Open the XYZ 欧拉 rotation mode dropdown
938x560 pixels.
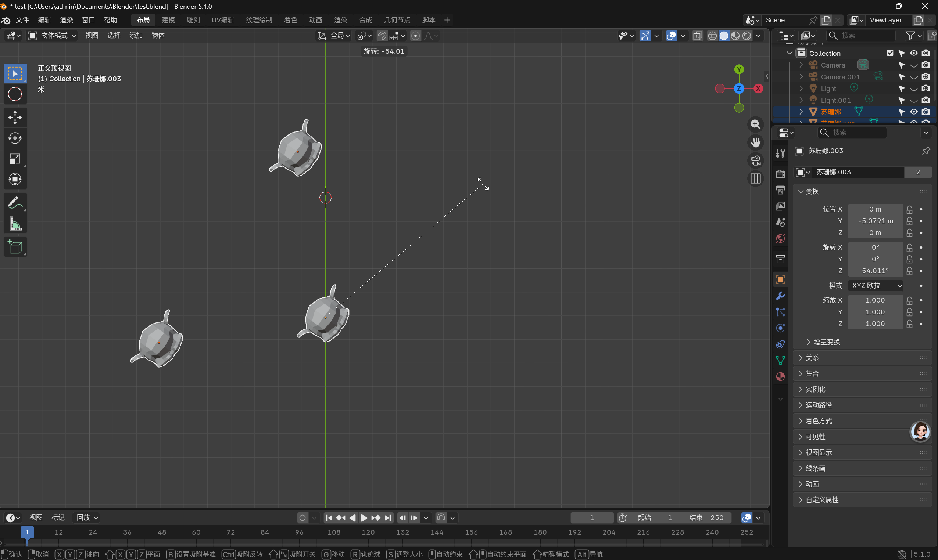pyautogui.click(x=875, y=285)
